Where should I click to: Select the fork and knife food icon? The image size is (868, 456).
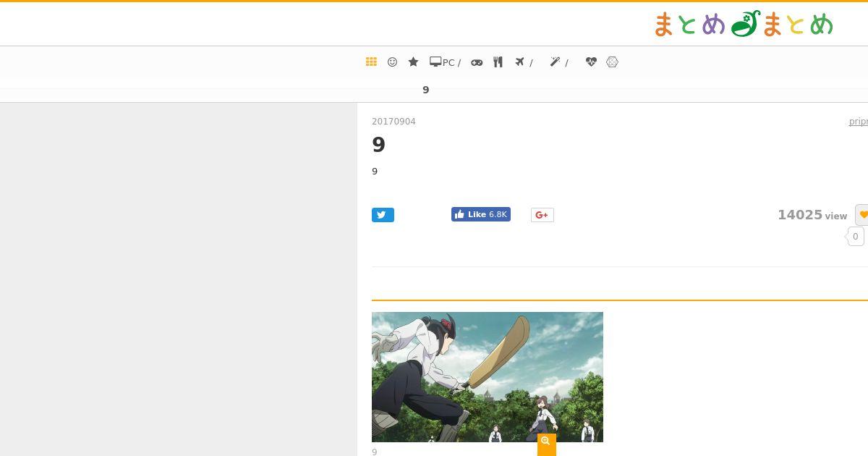498,62
